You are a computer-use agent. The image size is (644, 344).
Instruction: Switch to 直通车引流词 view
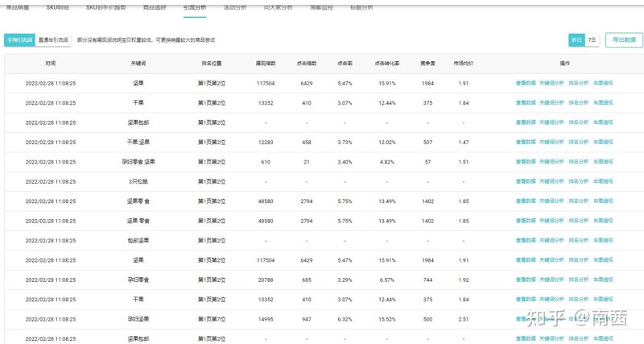[x=53, y=39]
